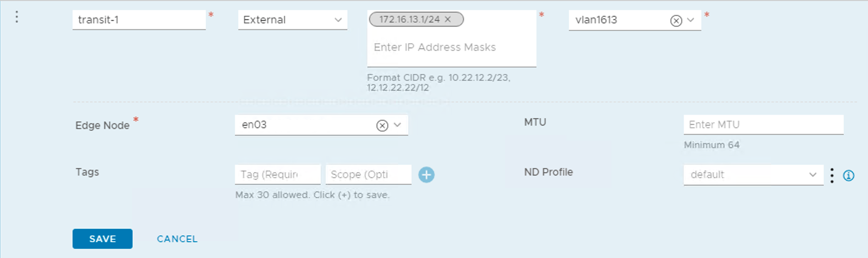Click the CANCEL link
868x258 pixels.
tap(177, 239)
